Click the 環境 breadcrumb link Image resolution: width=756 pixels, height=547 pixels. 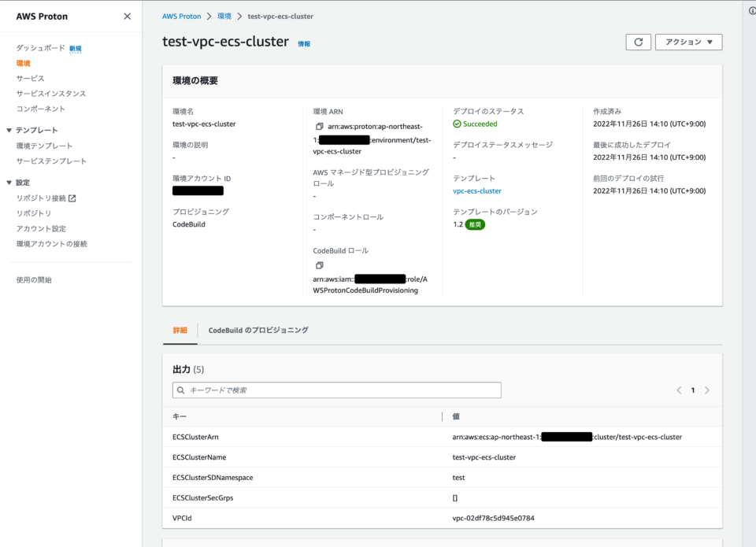pos(224,16)
